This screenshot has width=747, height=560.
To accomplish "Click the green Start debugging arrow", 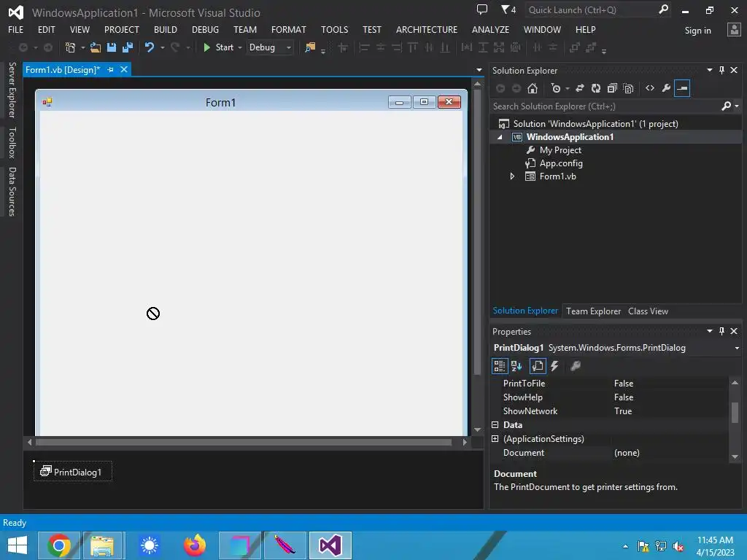I will point(206,47).
